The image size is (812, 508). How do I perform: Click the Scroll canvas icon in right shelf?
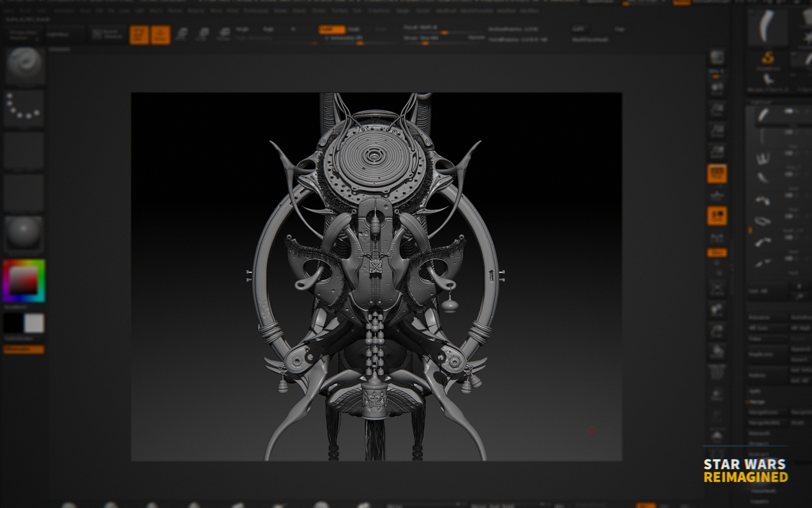[717, 88]
